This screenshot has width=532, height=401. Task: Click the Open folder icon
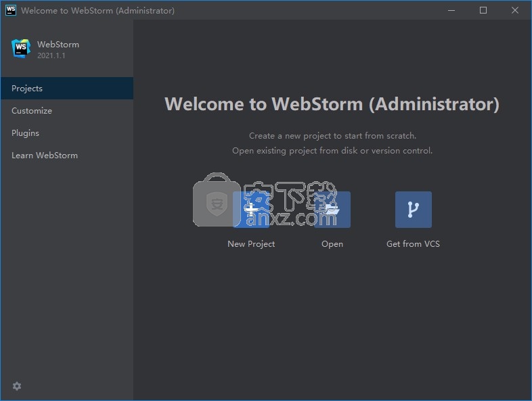click(x=332, y=210)
